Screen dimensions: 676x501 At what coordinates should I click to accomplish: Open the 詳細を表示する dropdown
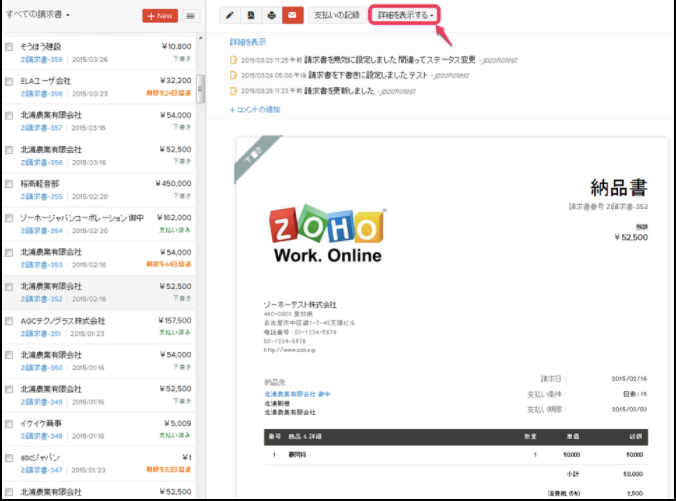click(x=405, y=16)
